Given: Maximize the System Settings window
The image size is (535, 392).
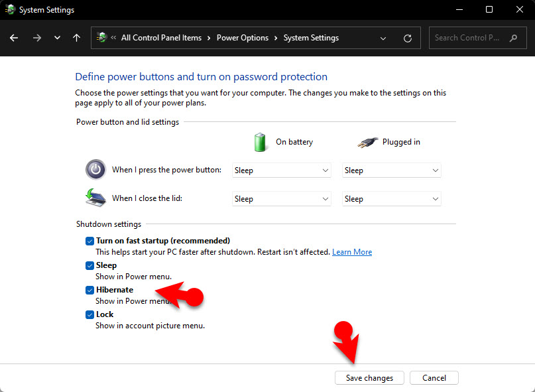Looking at the screenshot, I should [489, 9].
